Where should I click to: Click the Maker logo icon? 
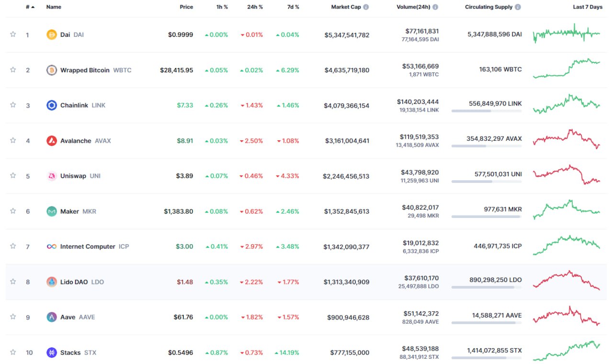pos(52,211)
